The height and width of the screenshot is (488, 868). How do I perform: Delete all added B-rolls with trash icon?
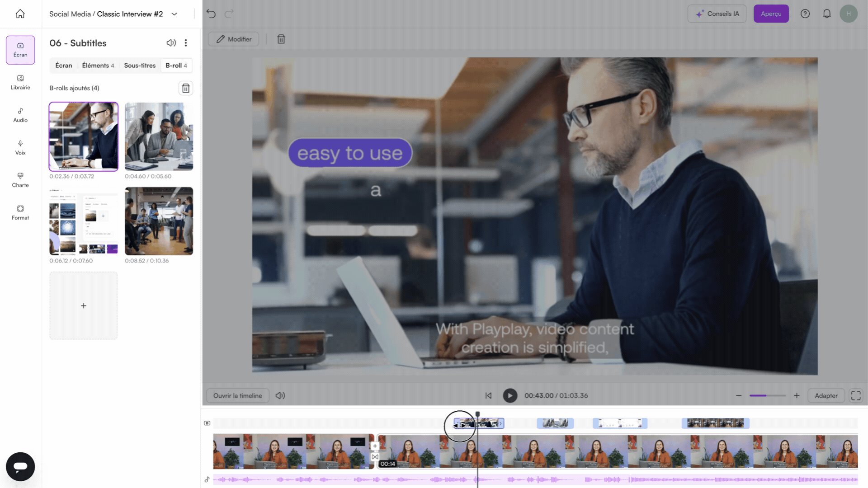point(186,88)
